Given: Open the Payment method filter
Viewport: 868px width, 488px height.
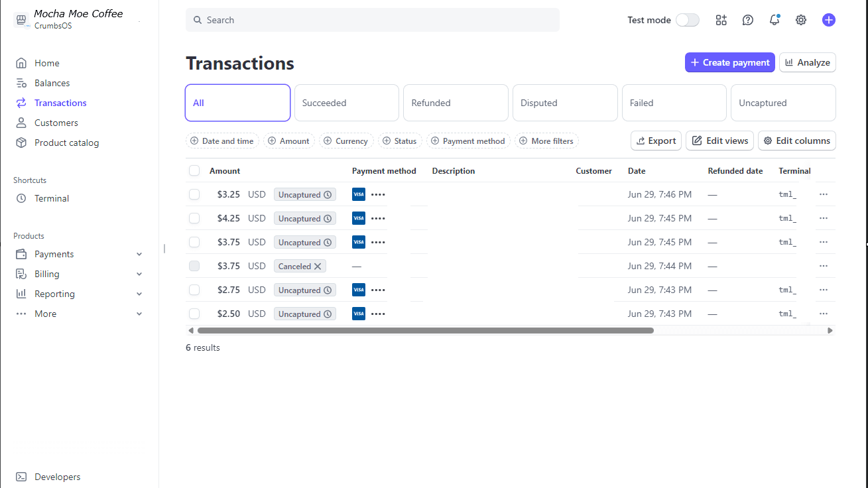Looking at the screenshot, I should pos(468,141).
